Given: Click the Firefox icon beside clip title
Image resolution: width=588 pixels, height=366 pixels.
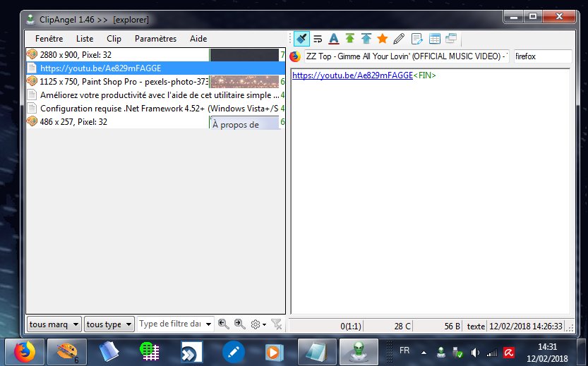Looking at the screenshot, I should (x=295, y=56).
